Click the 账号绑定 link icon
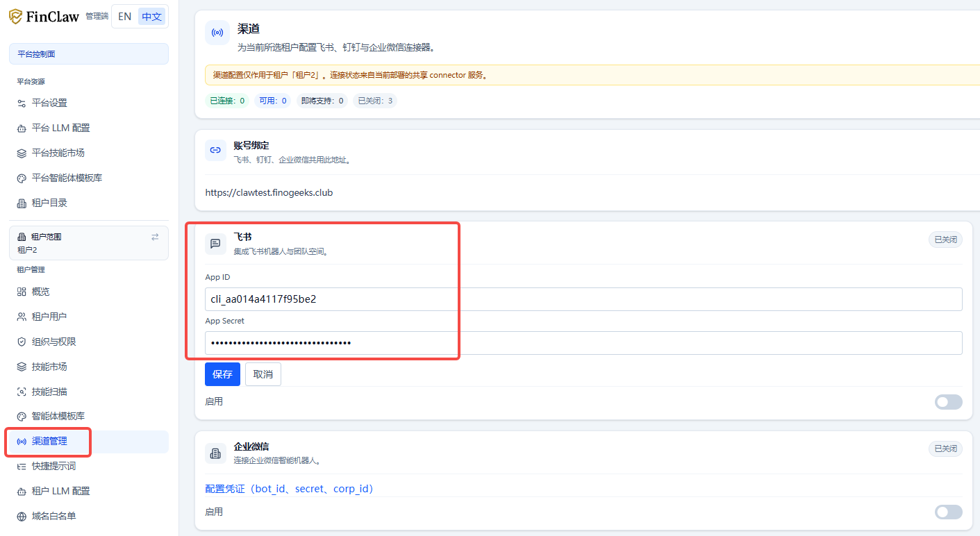The image size is (980, 536). [215, 150]
